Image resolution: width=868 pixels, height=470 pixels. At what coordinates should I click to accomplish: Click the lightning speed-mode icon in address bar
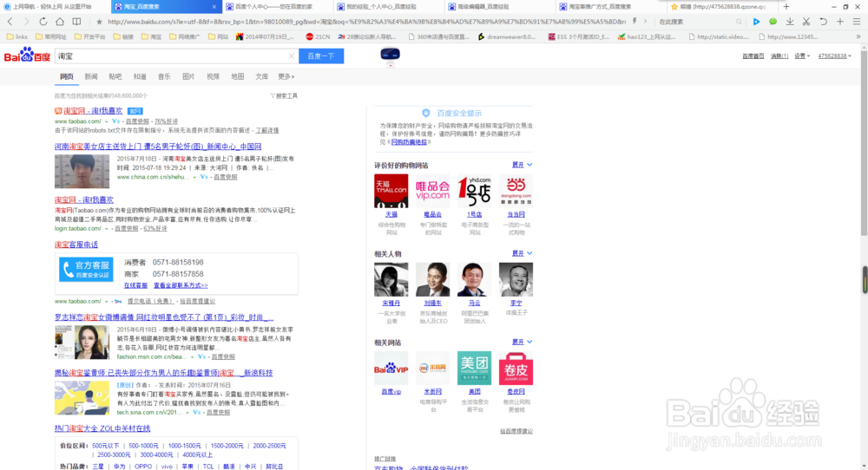pos(635,22)
